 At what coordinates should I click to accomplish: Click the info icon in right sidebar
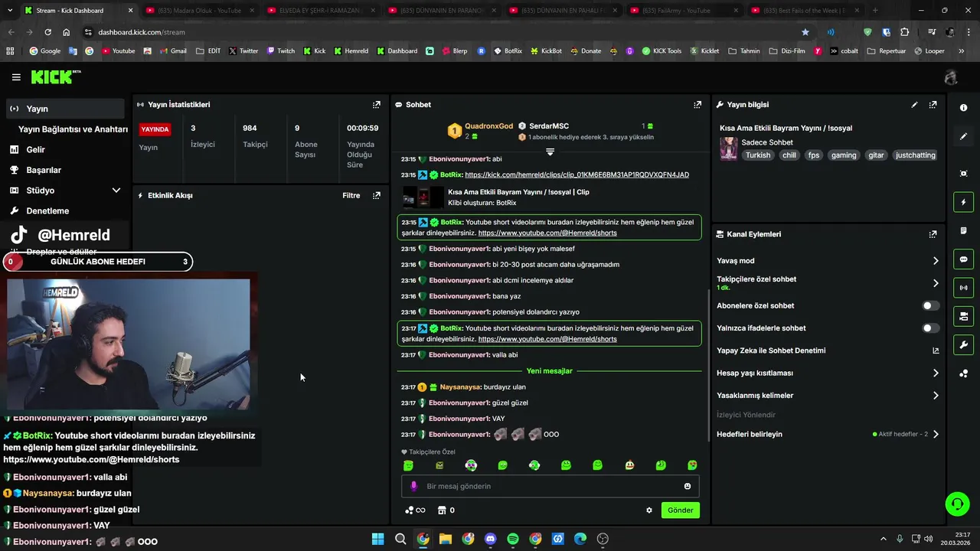(x=963, y=108)
